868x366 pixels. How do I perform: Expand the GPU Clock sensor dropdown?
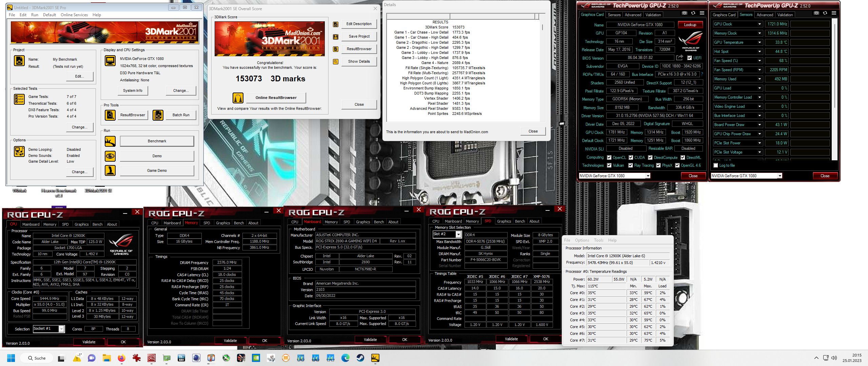759,24
